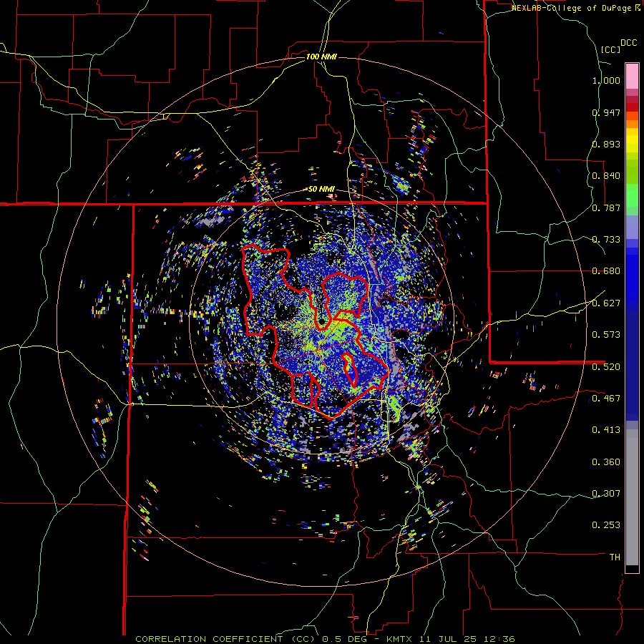Screen dimensions: 644x644
Task: Click the 50 NMI range ring label
Action: [321, 190]
